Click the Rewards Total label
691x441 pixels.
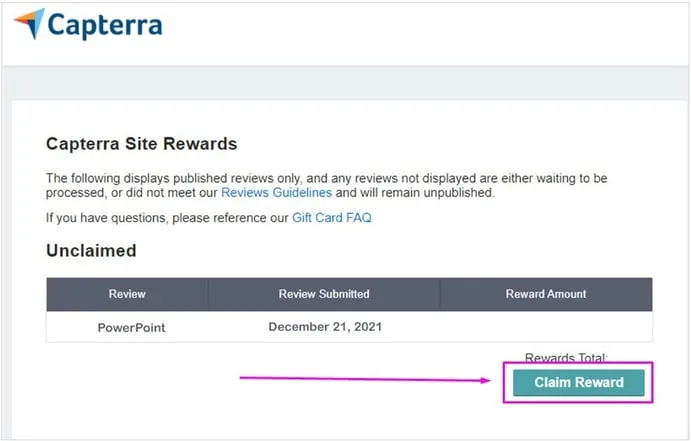(566, 357)
